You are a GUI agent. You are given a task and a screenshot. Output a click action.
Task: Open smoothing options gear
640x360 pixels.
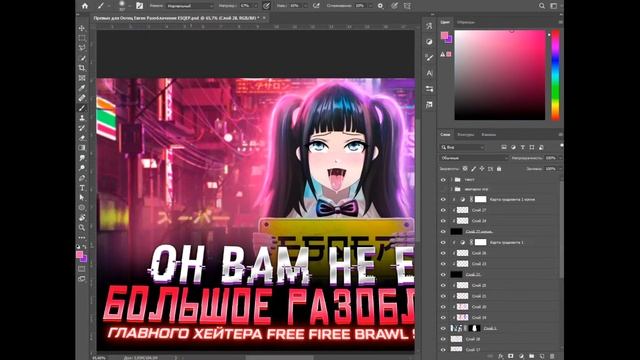[x=380, y=6]
